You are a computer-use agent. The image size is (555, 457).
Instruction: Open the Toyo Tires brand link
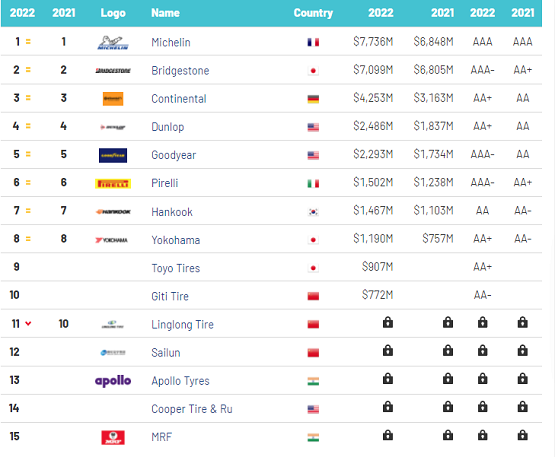point(176,268)
